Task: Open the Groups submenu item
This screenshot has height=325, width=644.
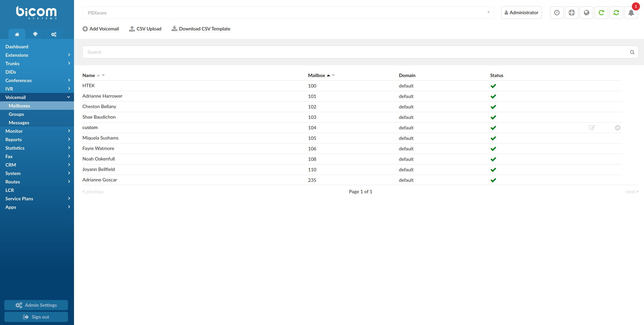Action: [x=16, y=114]
